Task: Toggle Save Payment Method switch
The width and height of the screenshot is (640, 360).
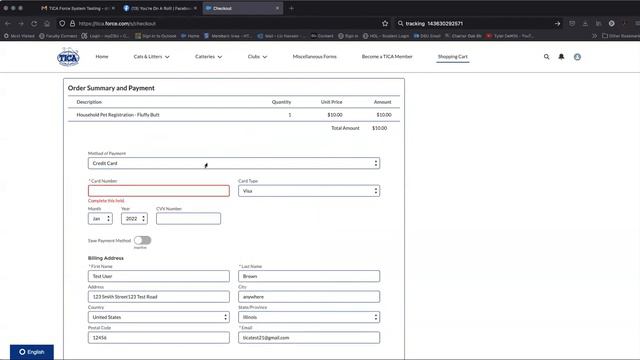Action: pyautogui.click(x=142, y=240)
